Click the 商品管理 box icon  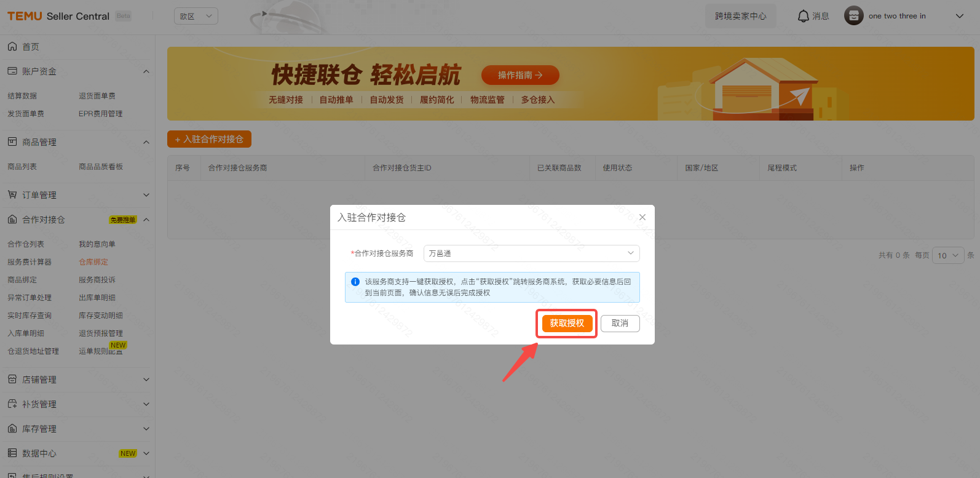(12, 142)
